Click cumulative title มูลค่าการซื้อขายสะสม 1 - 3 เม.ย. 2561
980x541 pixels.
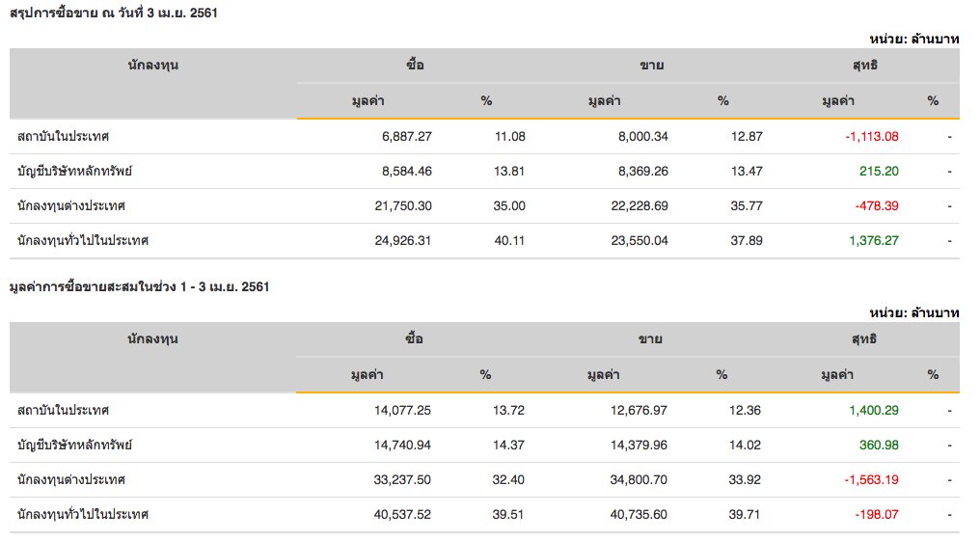point(139,287)
